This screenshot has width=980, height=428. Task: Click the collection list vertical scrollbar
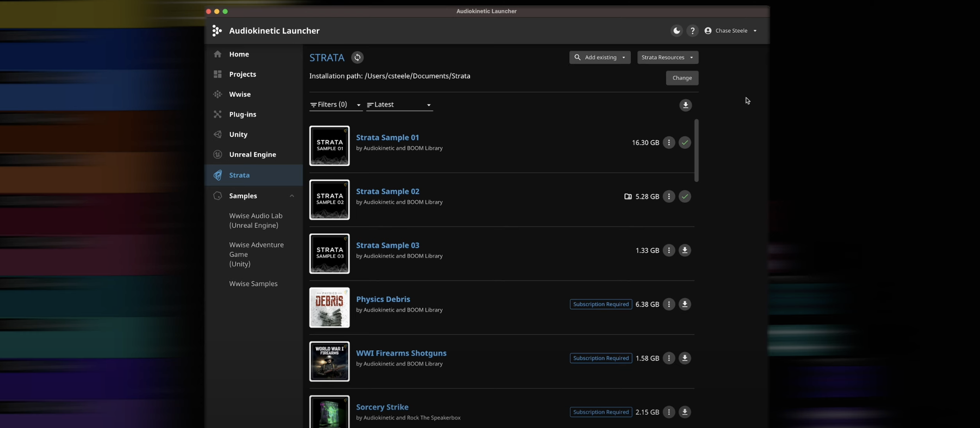pyautogui.click(x=696, y=150)
